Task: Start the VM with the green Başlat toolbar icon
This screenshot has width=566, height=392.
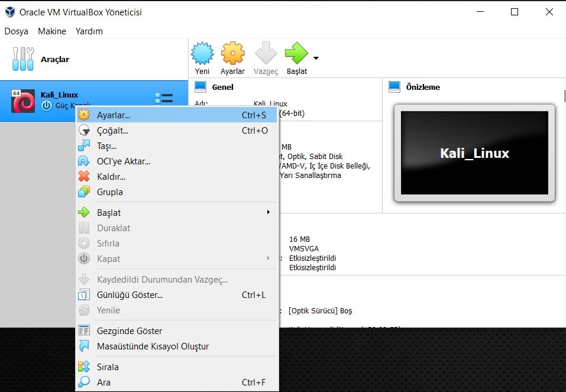Action: (x=297, y=54)
